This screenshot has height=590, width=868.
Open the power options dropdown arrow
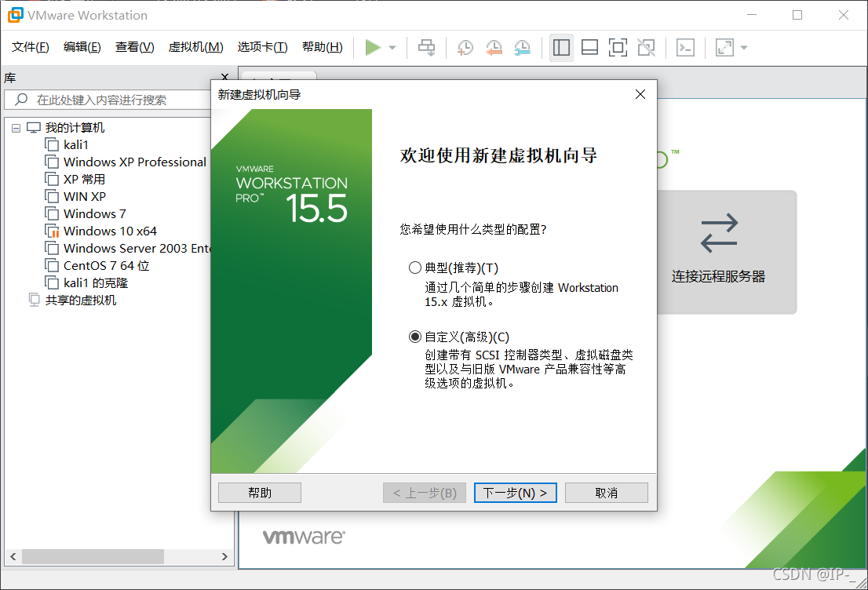(392, 48)
